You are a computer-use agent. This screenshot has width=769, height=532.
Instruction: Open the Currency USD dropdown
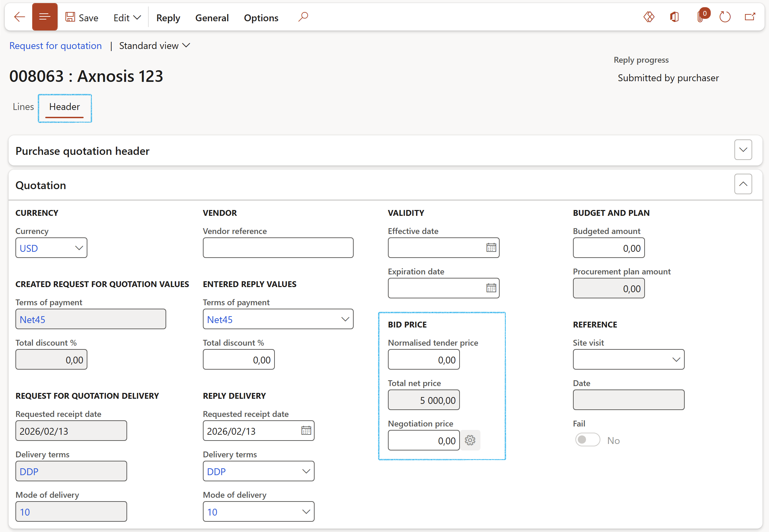(79, 248)
